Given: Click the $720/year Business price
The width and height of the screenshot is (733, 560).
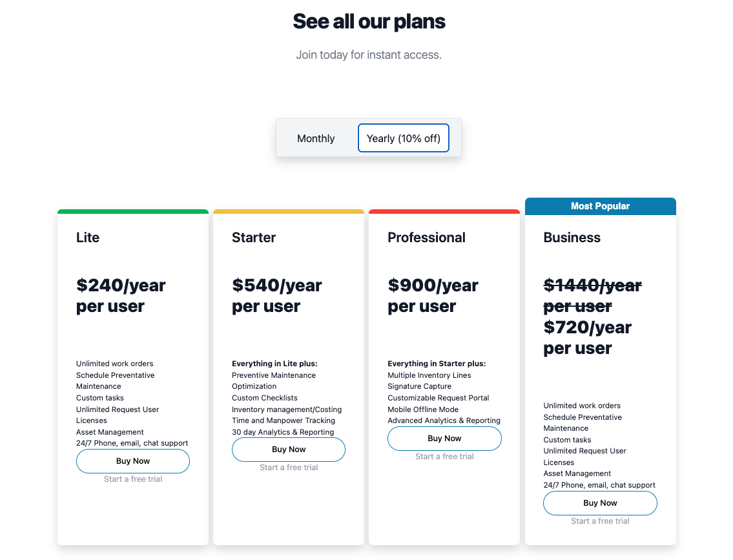Looking at the screenshot, I should tap(587, 338).
